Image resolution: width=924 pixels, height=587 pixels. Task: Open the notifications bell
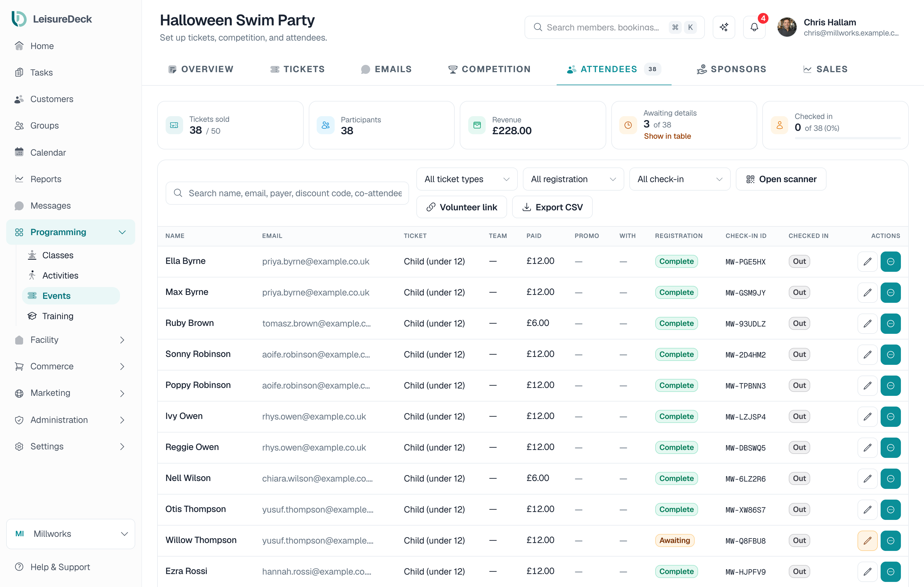(x=754, y=27)
